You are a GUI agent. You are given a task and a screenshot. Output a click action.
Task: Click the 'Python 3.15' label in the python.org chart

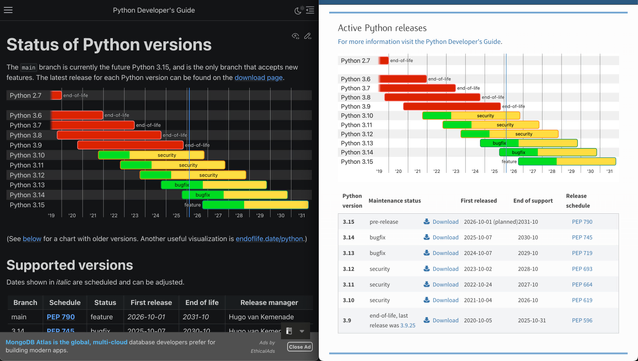[357, 162]
